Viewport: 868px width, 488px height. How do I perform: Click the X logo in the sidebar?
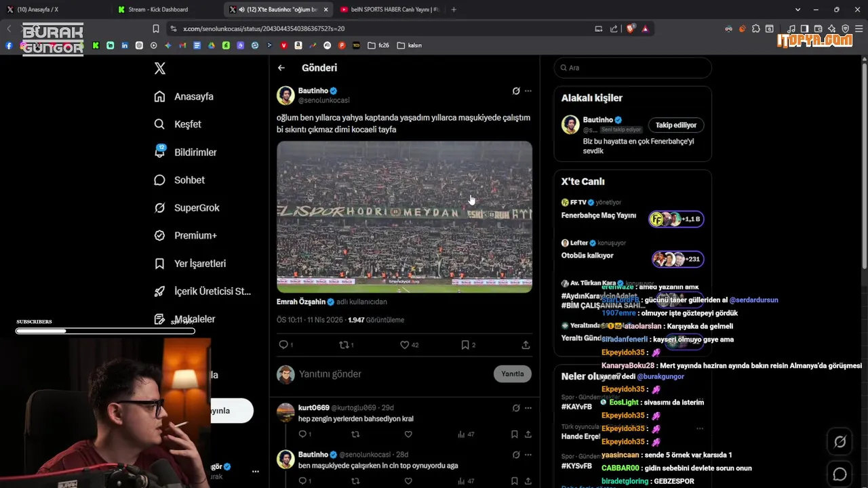(160, 68)
